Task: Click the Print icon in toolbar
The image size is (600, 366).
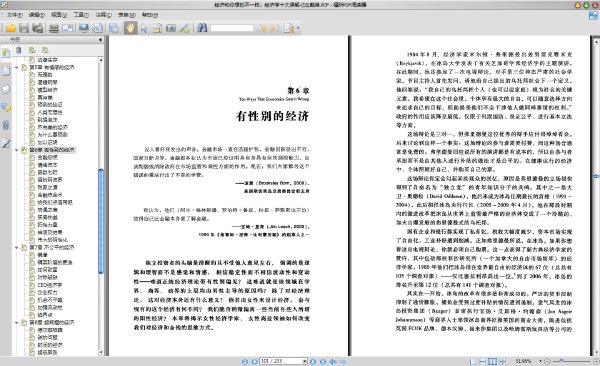Action: 54,28
